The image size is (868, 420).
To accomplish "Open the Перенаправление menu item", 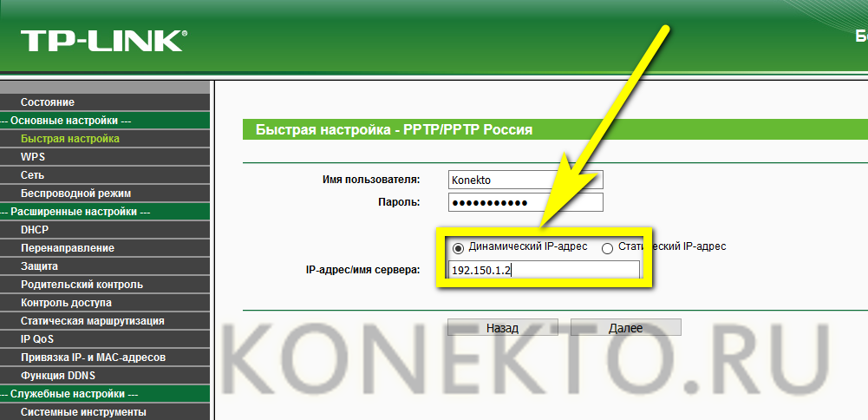I will point(105,247).
